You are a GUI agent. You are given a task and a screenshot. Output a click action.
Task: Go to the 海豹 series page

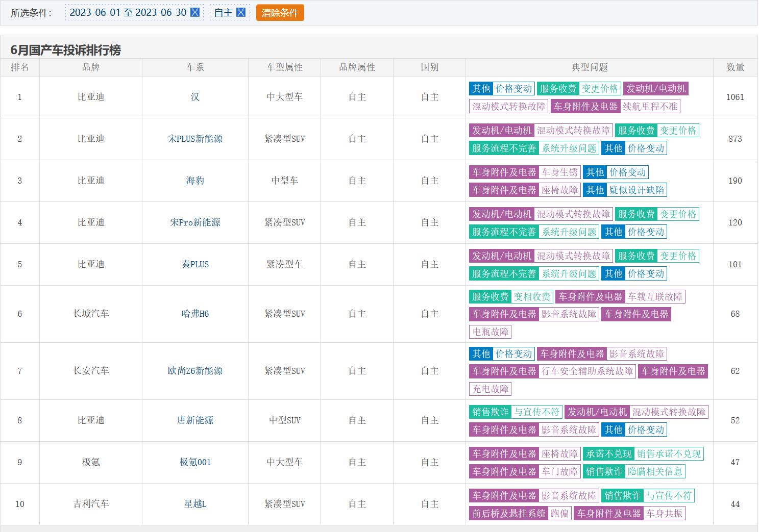[x=195, y=181]
